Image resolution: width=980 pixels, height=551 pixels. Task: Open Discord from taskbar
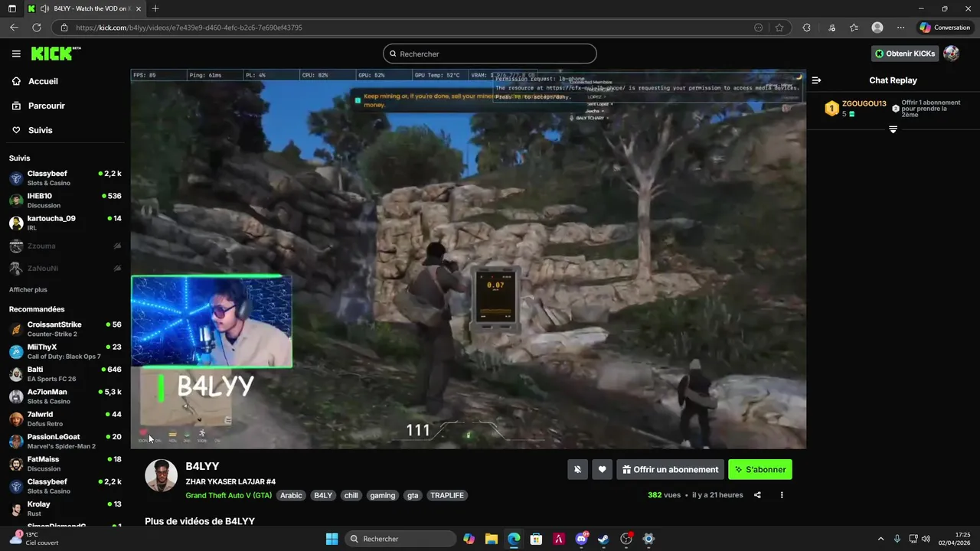point(582,539)
